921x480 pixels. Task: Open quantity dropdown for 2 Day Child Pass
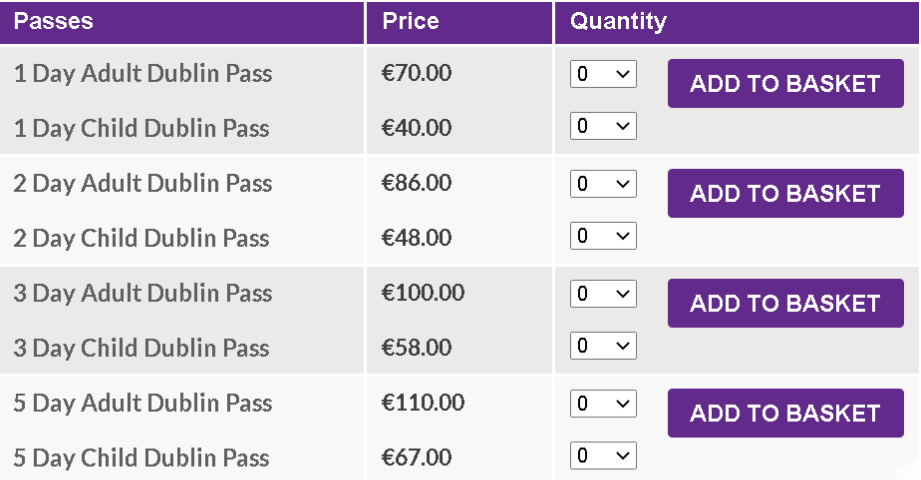click(603, 236)
